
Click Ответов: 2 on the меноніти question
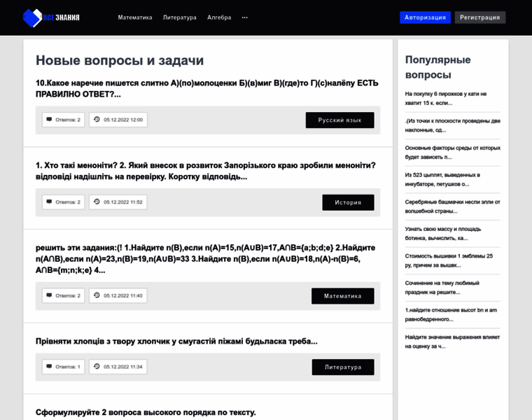(68, 202)
